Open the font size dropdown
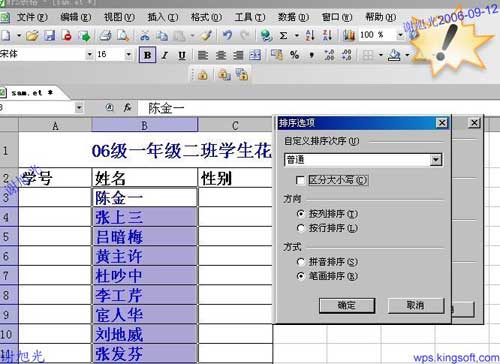This screenshot has width=500, height=364. [x=128, y=54]
